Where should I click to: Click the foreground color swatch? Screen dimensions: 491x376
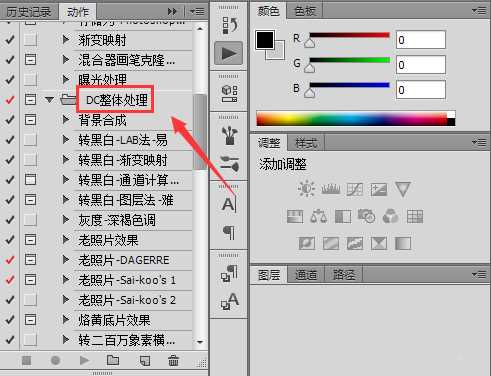265,40
